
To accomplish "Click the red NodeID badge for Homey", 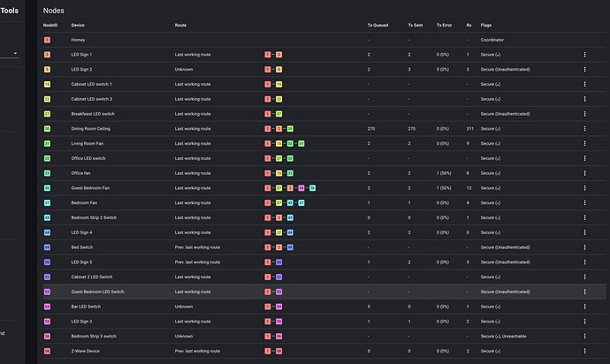I will click(x=47, y=40).
